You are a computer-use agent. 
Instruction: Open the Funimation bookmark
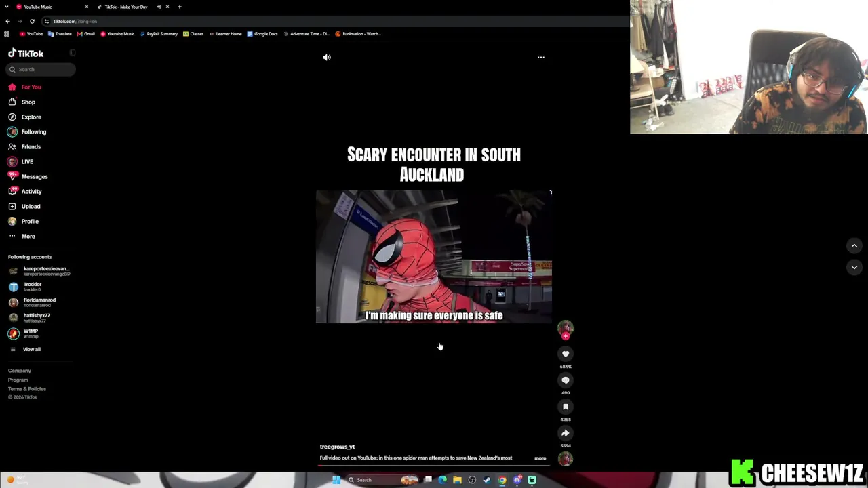coord(358,34)
